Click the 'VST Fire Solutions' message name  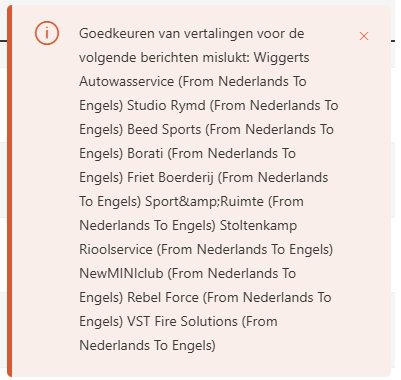tap(182, 322)
